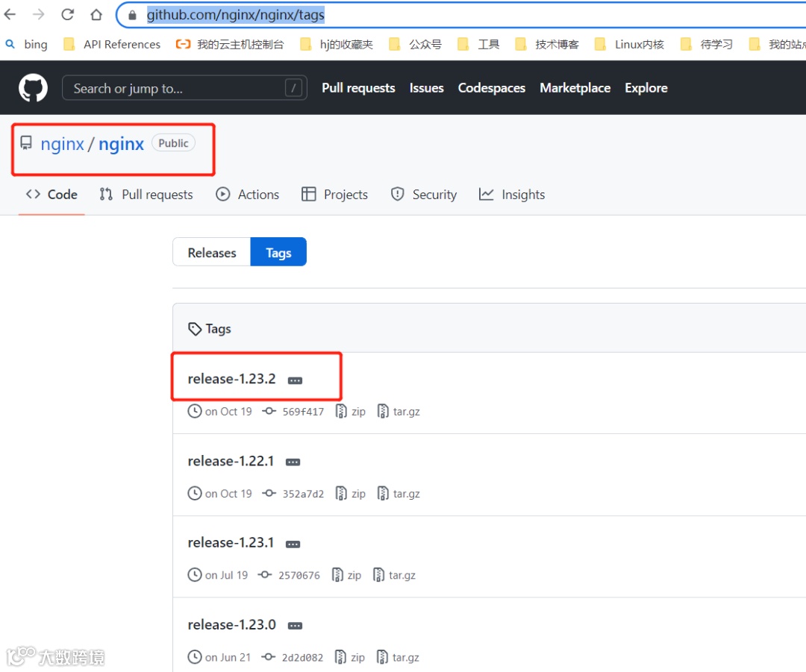Switch to the Code tab
The height and width of the screenshot is (672, 806).
coord(51,195)
